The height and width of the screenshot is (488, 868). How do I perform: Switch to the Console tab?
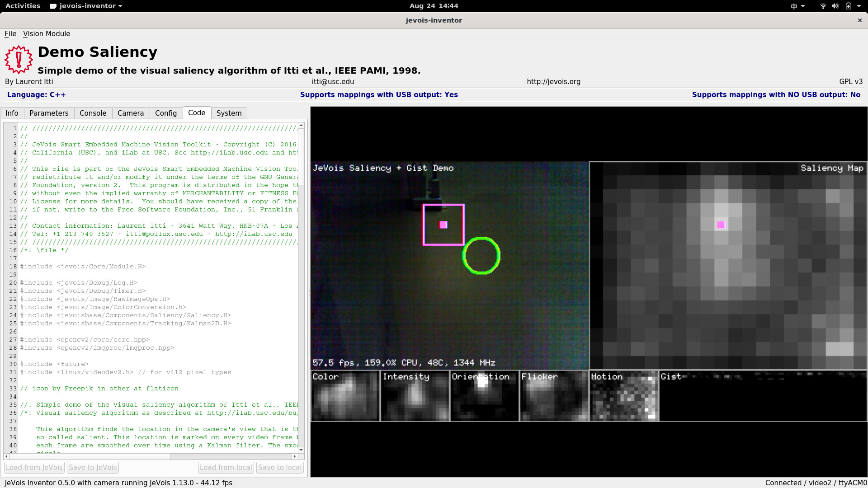coord(93,113)
